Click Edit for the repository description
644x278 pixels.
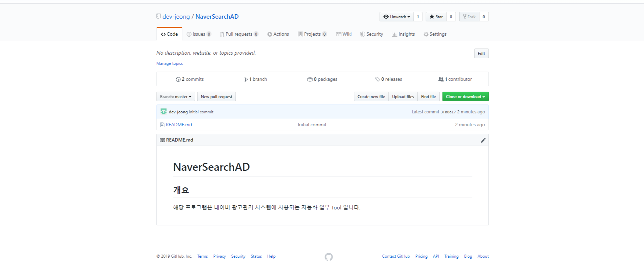point(481,53)
